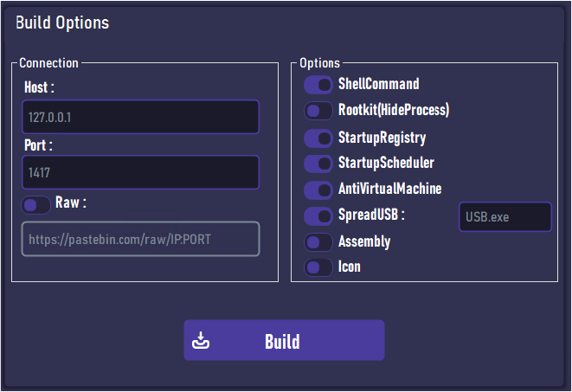Focus the Port input field
The width and height of the screenshot is (572, 392).
click(x=140, y=172)
